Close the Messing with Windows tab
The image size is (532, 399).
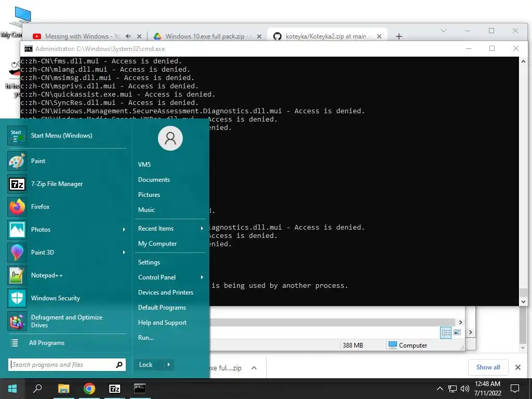coord(139,36)
